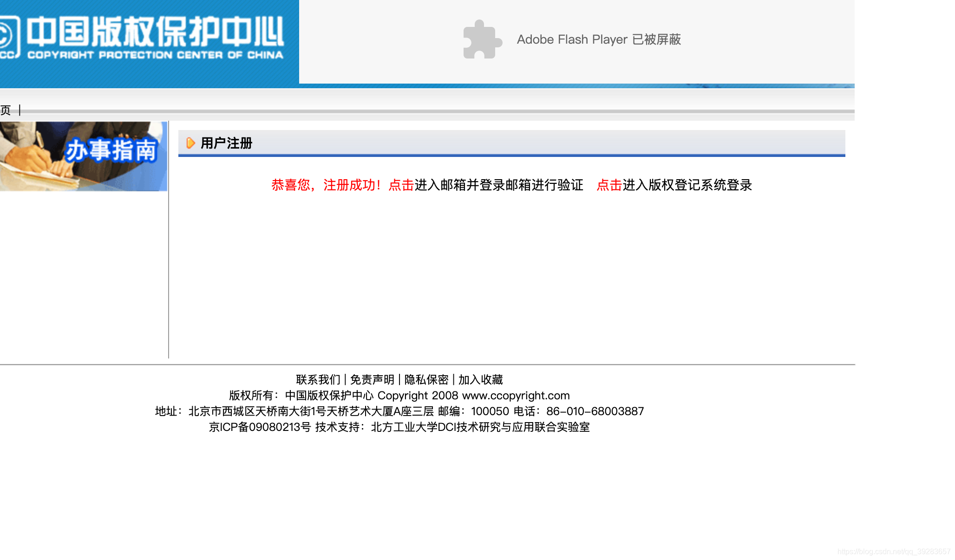This screenshot has height=560, width=955.
Task: Click the red 点击 link for mailbox verification
Action: [401, 185]
